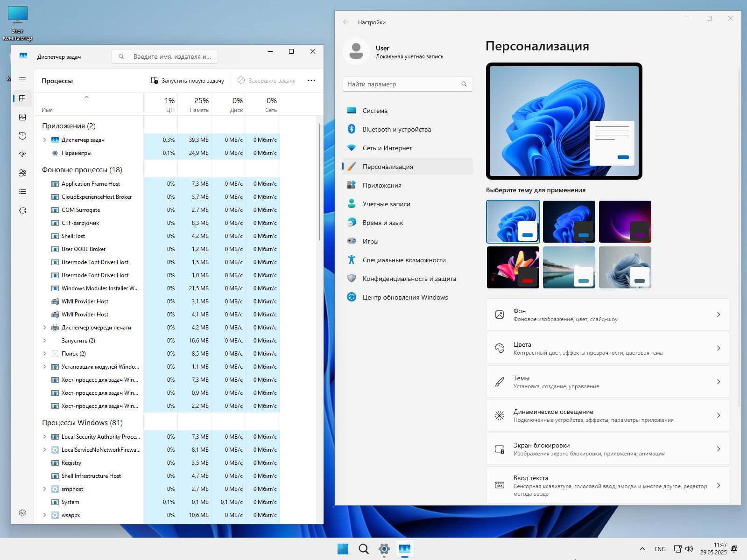Select purple glow theme thumbnail
The width and height of the screenshot is (747, 560).
tap(625, 222)
